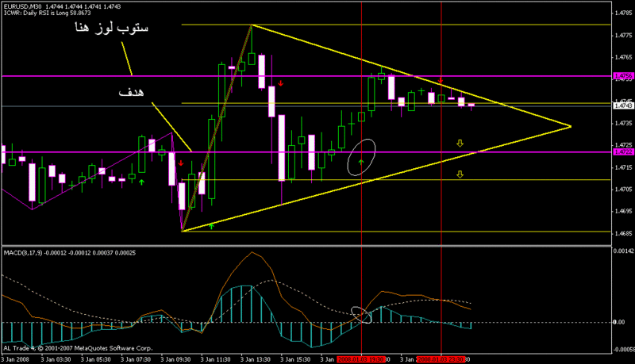Click the 1.4775 price scale value
Image resolution: width=635 pixels, height=364 pixels.
tap(624, 35)
